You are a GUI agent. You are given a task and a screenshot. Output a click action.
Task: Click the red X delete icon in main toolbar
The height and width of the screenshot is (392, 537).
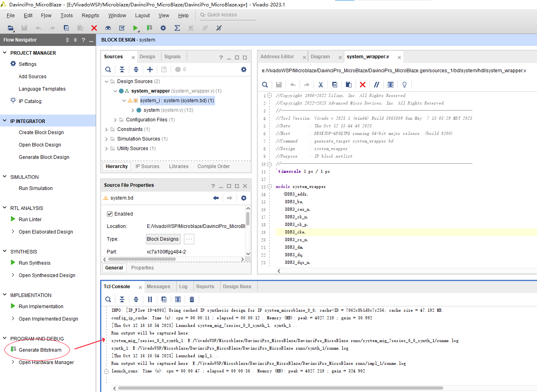(94, 28)
